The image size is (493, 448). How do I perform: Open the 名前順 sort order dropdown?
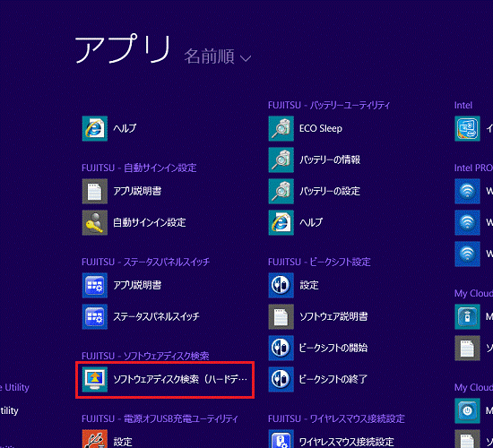tap(218, 57)
